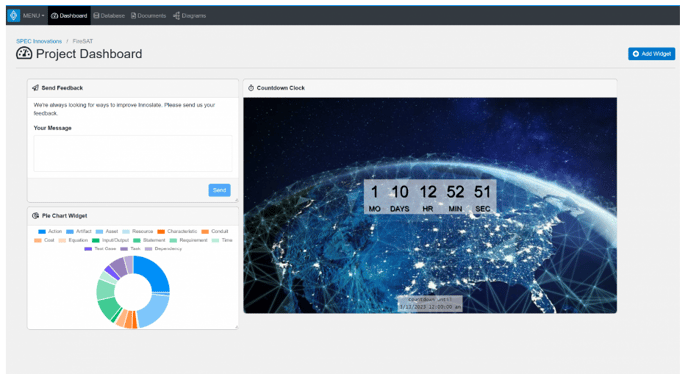Screen dimensions: 688x374
Task: Follow the SPEC Innovations breadcrumb link
Action: (39, 41)
